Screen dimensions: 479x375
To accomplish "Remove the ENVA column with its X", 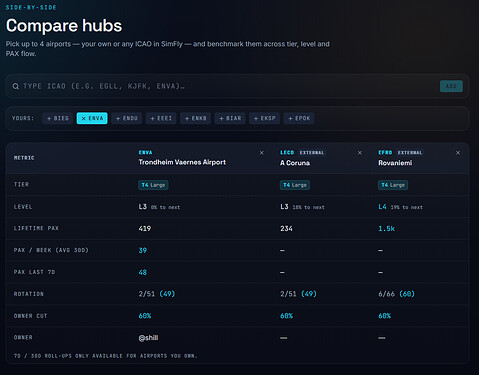I will coord(262,153).
